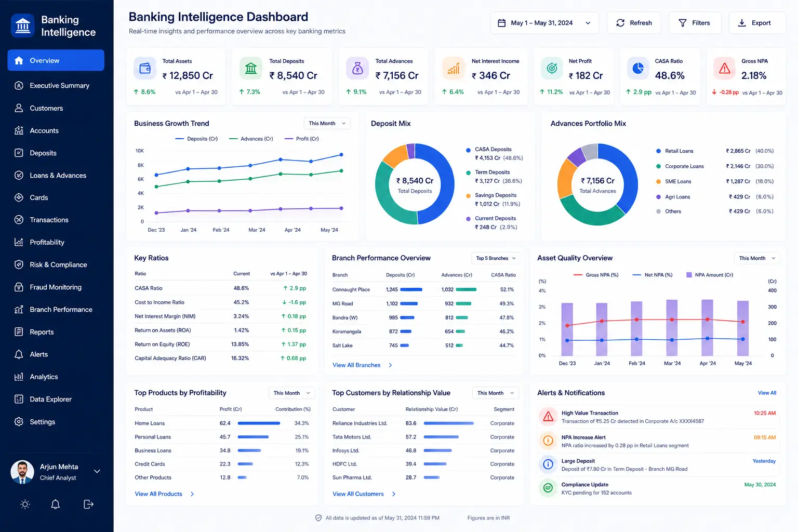Click the logout icon in sidebar
The width and height of the screenshot is (798, 532).
tap(88, 504)
